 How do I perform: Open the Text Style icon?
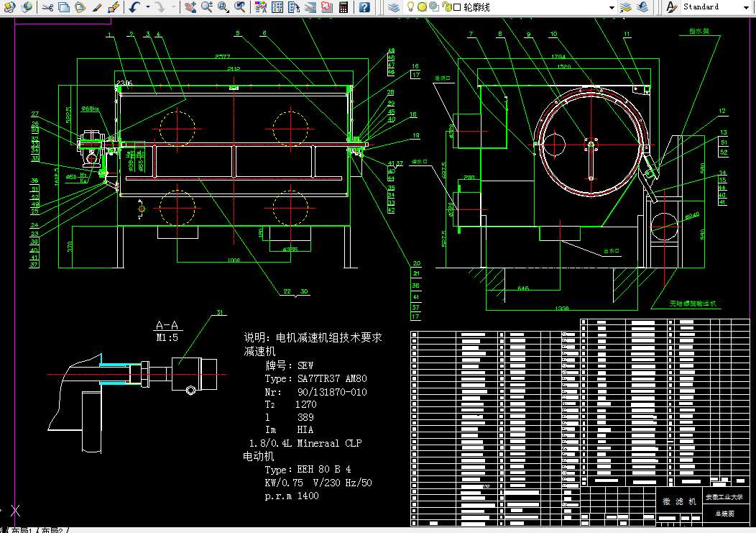(671, 6)
